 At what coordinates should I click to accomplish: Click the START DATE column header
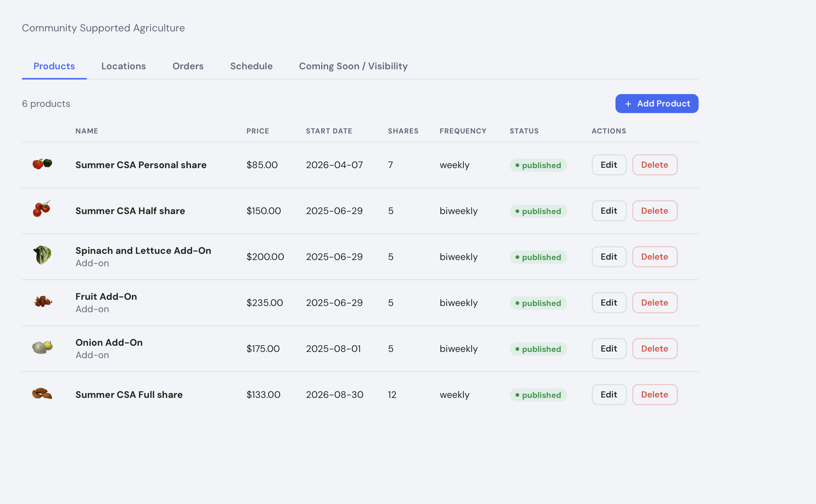click(x=329, y=131)
